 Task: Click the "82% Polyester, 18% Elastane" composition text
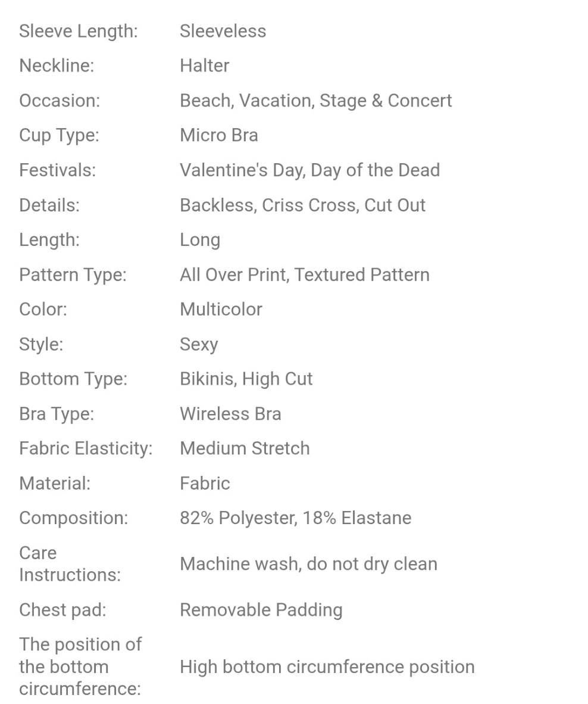pyautogui.click(x=295, y=518)
